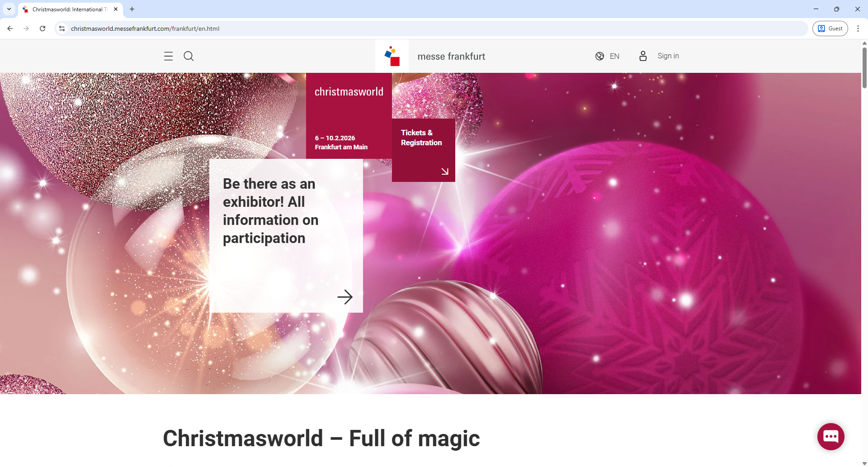This screenshot has width=868, height=467.
Task: Switch to the Christmasworld browser tab
Action: tap(68, 9)
